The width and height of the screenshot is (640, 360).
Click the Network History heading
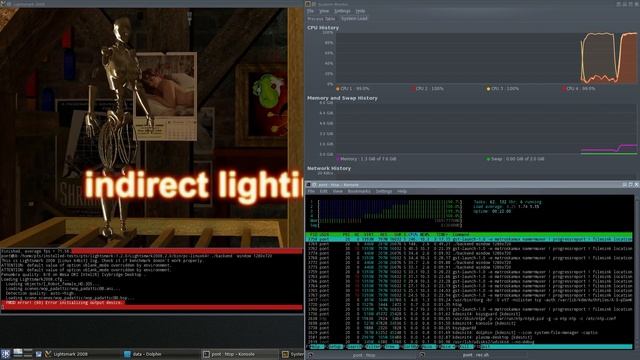tap(329, 168)
